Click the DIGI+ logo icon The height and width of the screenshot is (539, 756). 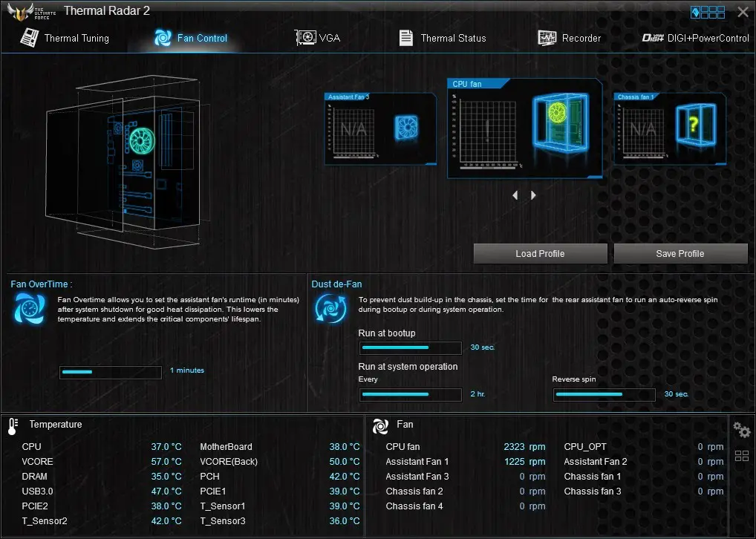click(x=653, y=38)
